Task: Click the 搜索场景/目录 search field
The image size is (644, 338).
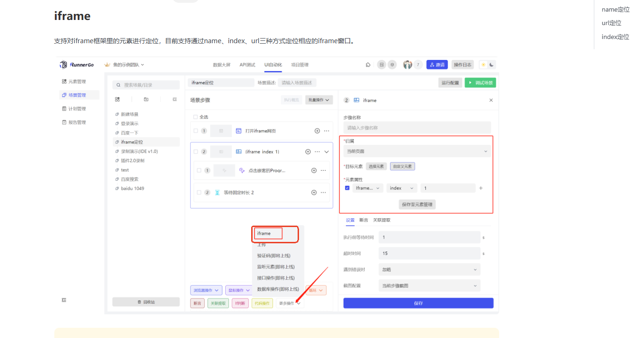Action: pyautogui.click(x=146, y=85)
